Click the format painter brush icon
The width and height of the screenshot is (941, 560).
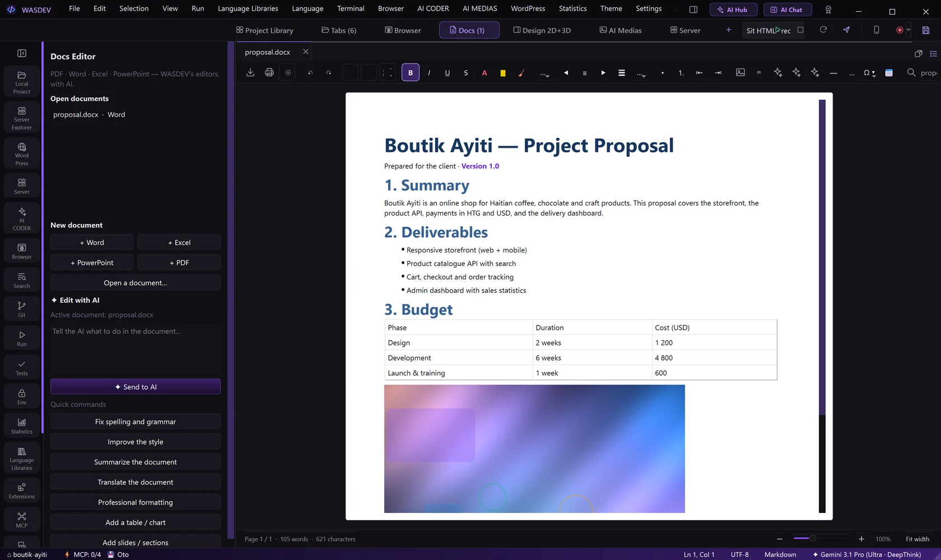click(x=521, y=73)
